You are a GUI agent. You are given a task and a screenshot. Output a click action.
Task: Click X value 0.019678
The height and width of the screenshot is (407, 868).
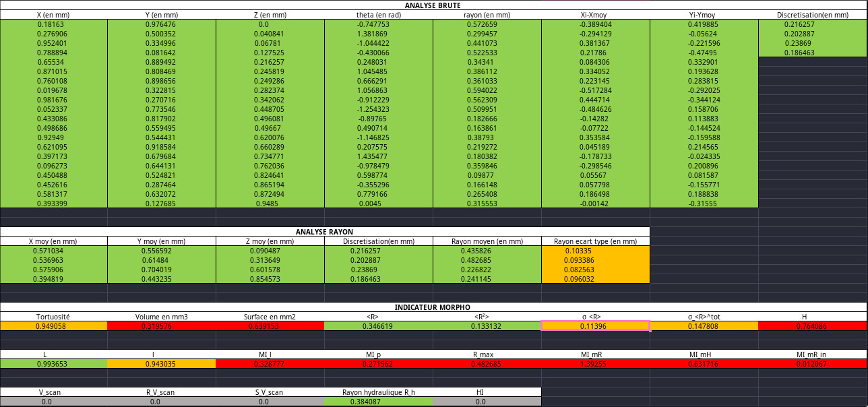53,90
